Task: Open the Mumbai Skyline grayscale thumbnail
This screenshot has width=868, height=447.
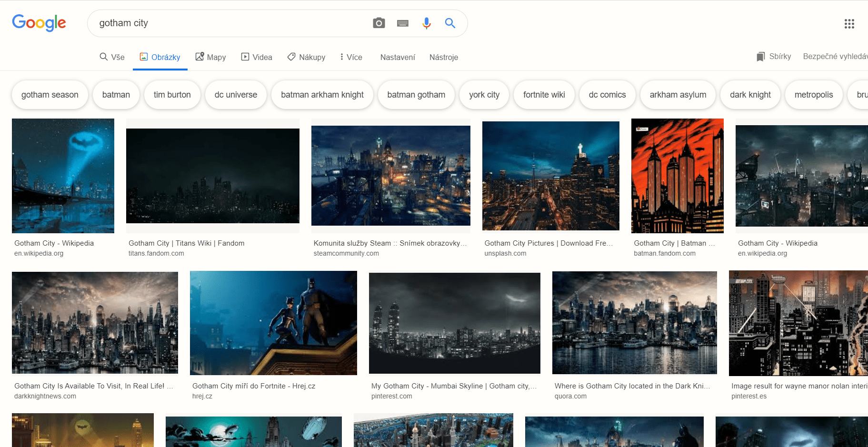Action: (455, 323)
